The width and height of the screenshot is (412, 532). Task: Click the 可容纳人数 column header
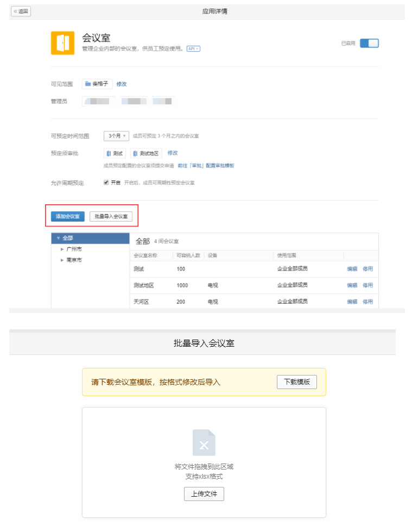click(188, 255)
